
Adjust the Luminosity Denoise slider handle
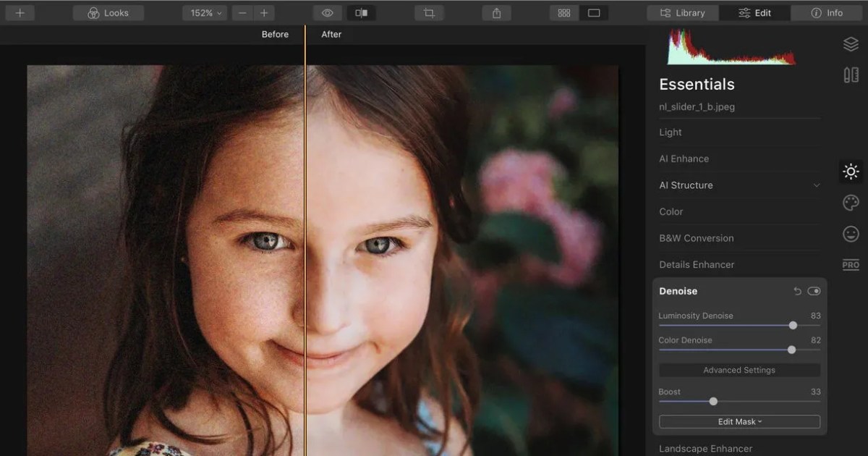[x=793, y=326]
